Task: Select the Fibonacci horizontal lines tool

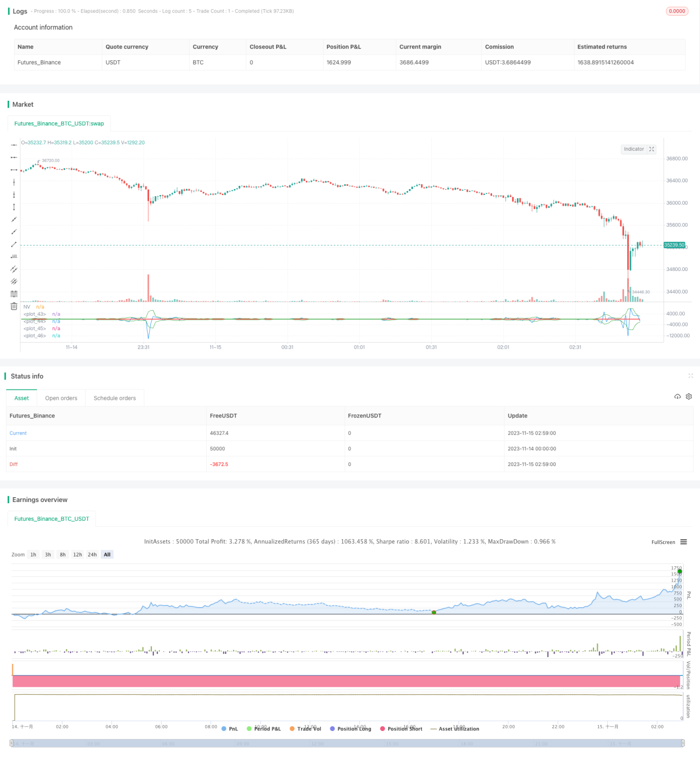Action: (x=14, y=294)
